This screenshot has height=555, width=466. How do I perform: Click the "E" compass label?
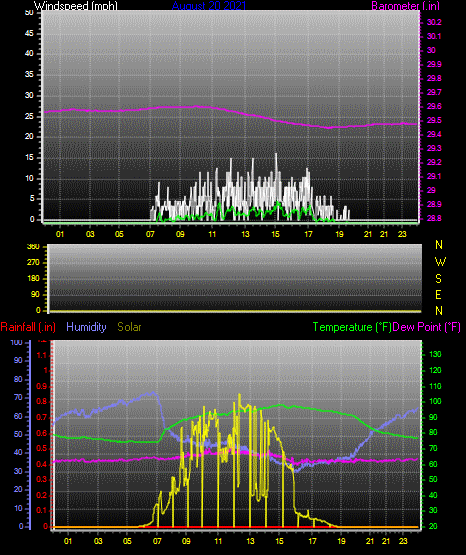click(x=438, y=295)
